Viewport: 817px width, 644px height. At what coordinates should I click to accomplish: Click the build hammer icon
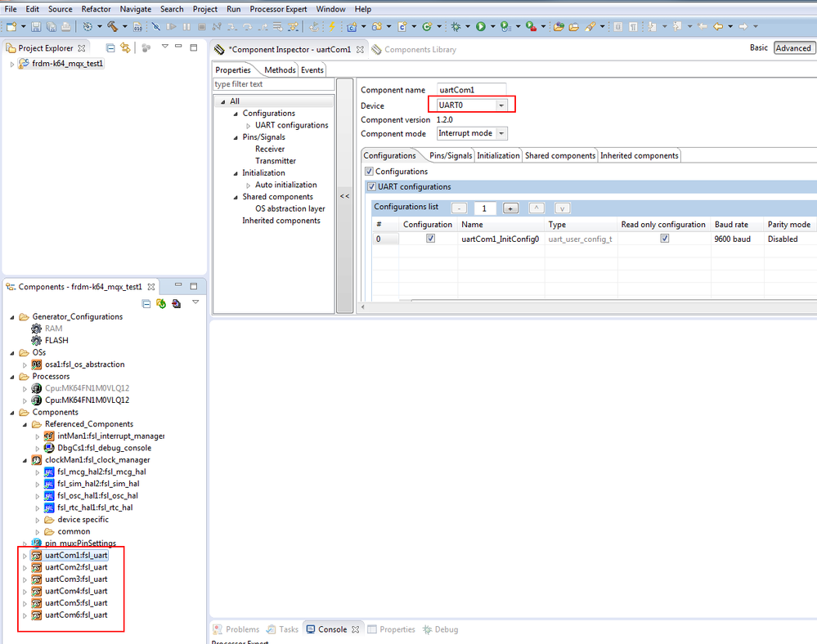pos(113,26)
